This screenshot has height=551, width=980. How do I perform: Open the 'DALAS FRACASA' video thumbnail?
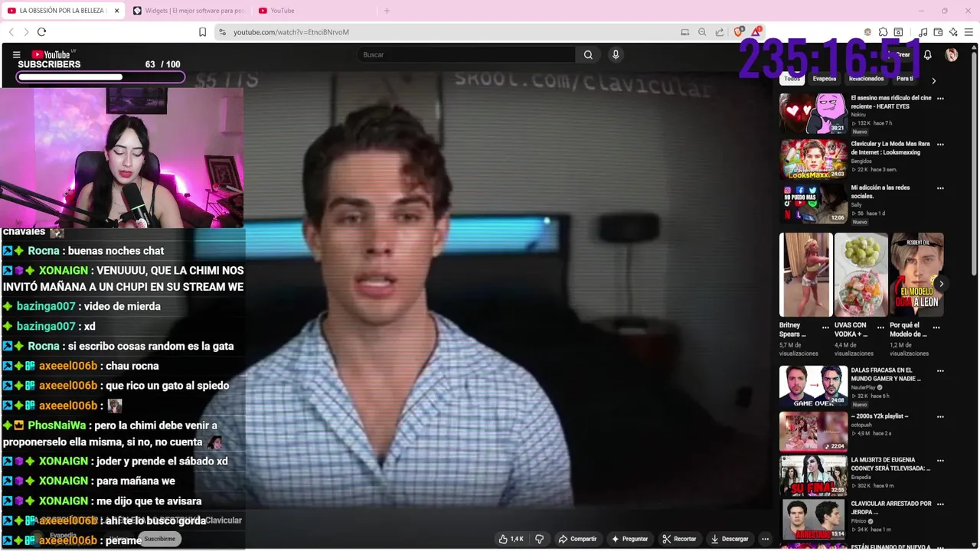pos(813,386)
